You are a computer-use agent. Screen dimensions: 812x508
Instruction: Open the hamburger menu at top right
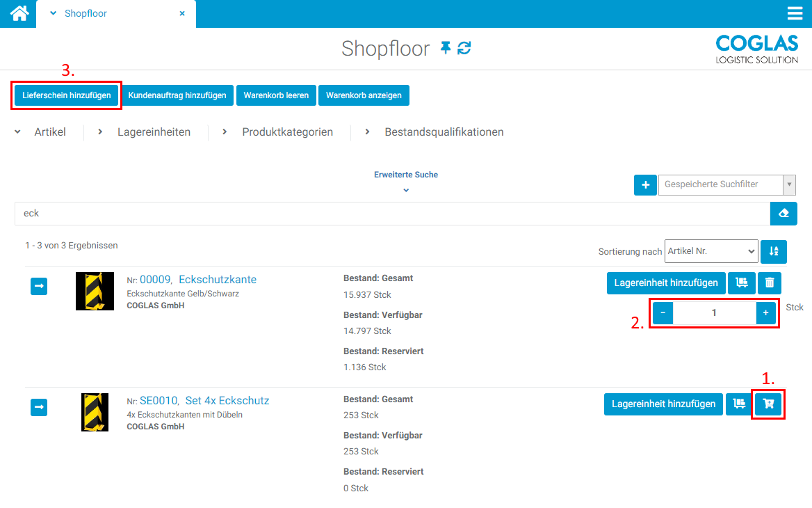coord(795,14)
